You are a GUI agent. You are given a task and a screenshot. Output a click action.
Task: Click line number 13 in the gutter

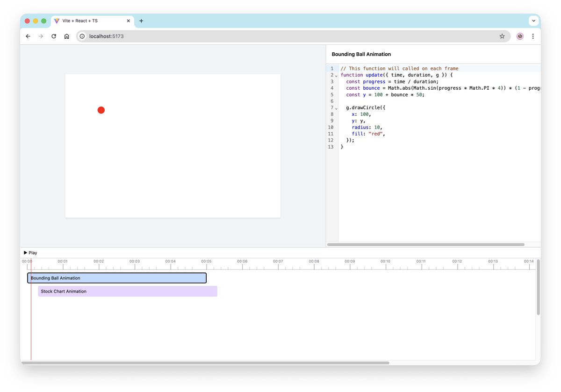(331, 147)
